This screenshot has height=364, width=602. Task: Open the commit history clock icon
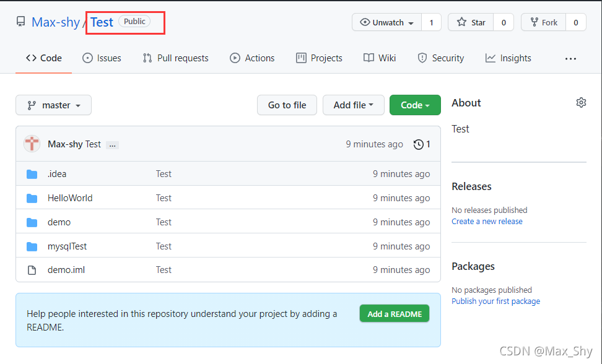pyautogui.click(x=419, y=144)
